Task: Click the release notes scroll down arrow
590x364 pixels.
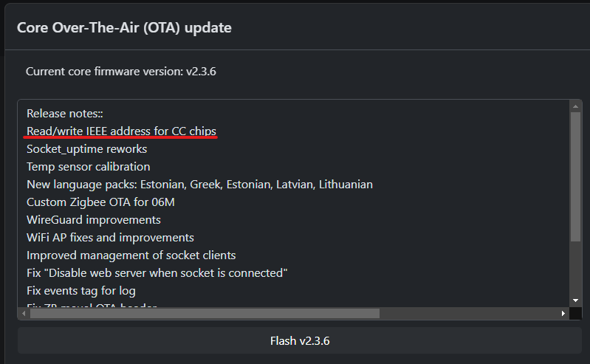Action: pyautogui.click(x=576, y=301)
